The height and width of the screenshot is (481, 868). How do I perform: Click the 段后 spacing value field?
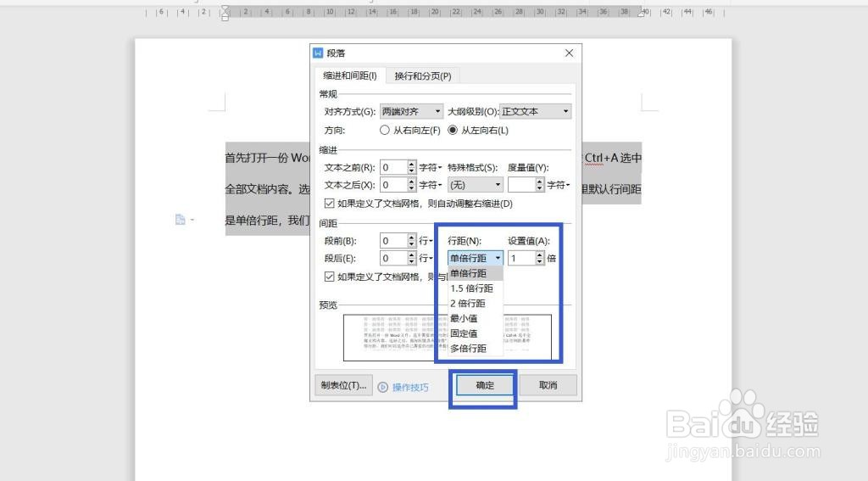393,258
